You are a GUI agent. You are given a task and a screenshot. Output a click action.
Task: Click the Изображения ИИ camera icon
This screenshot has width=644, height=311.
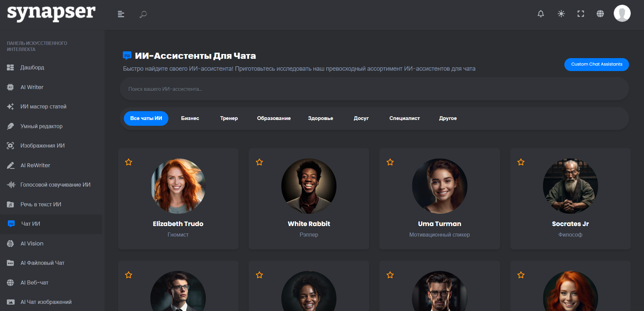(11, 146)
